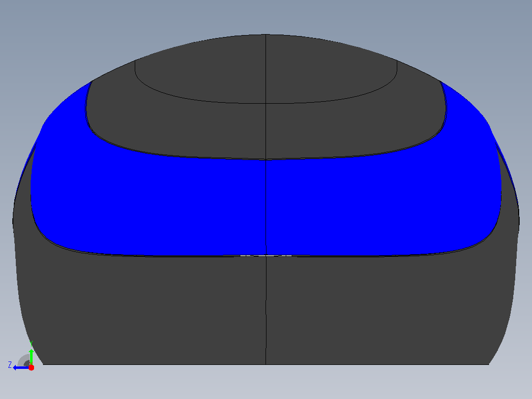Viewport: 532px width, 399px height.
Task: Click the red X axis dot
Action: pos(31,368)
